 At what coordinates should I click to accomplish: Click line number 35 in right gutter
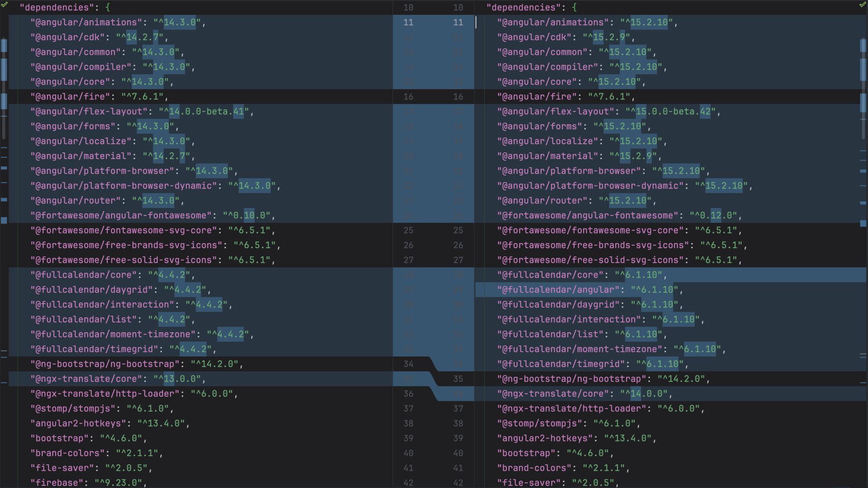[x=458, y=379]
